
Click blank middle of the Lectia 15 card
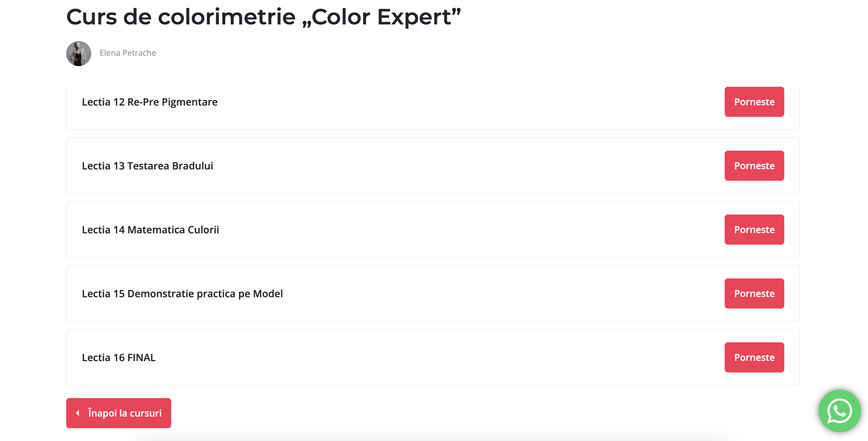tap(472, 293)
